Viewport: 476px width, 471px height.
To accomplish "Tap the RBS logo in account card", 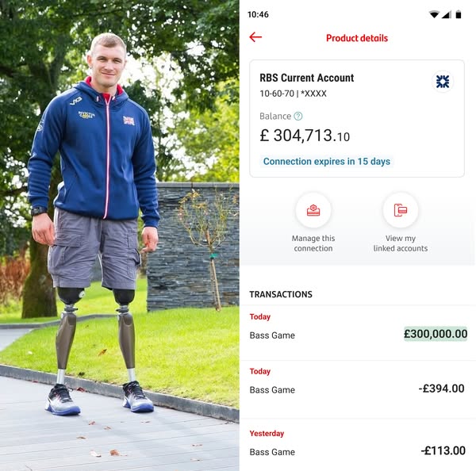I will click(x=443, y=82).
